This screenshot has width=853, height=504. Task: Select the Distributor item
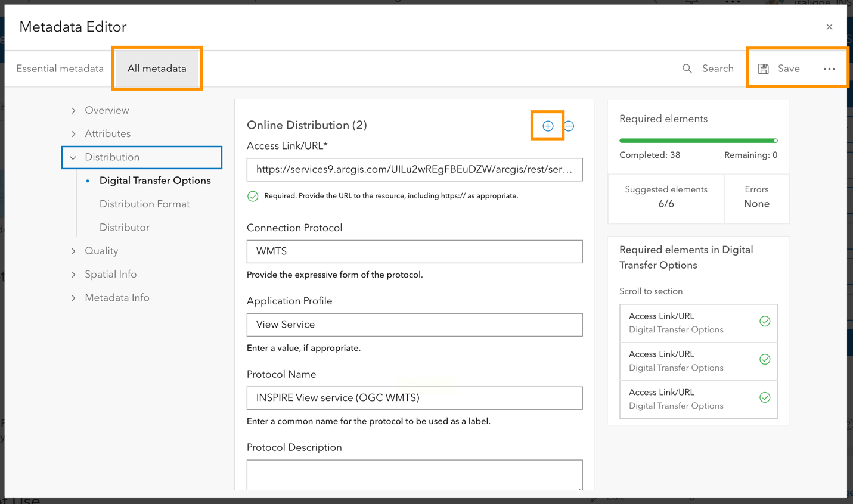click(x=124, y=228)
